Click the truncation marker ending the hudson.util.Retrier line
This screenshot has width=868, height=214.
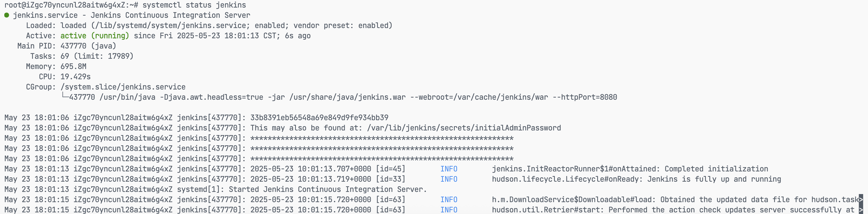861,210
